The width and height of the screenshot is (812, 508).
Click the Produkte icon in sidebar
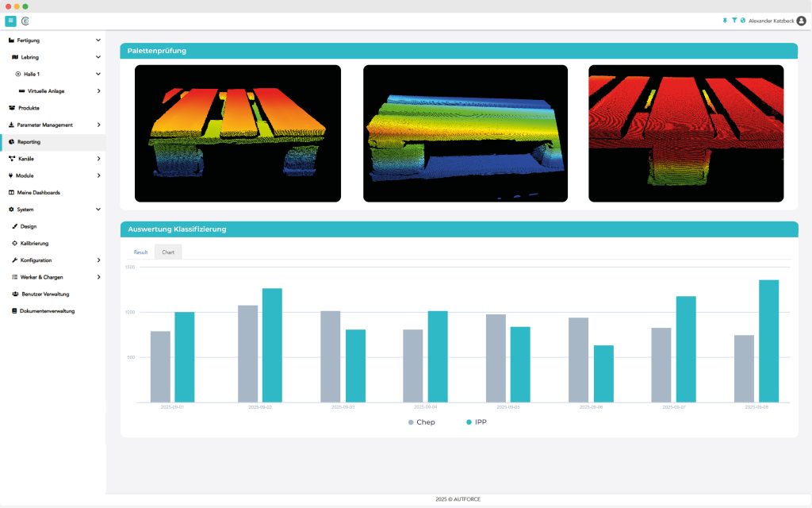[12, 108]
